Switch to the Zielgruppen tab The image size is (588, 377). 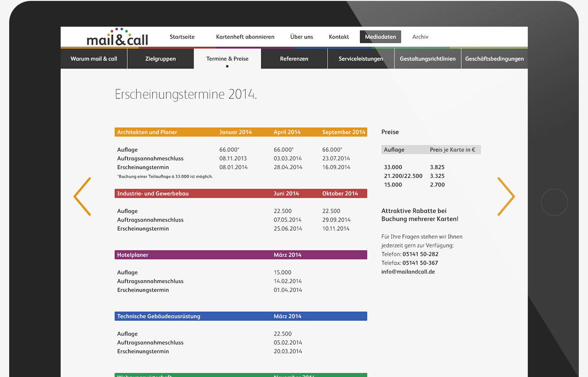click(161, 59)
